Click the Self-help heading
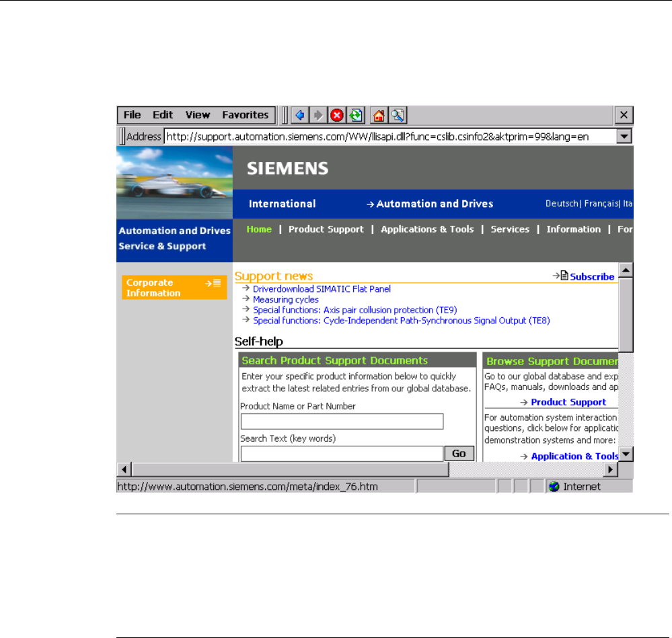Screen dimensions: 672x638 coord(258,342)
